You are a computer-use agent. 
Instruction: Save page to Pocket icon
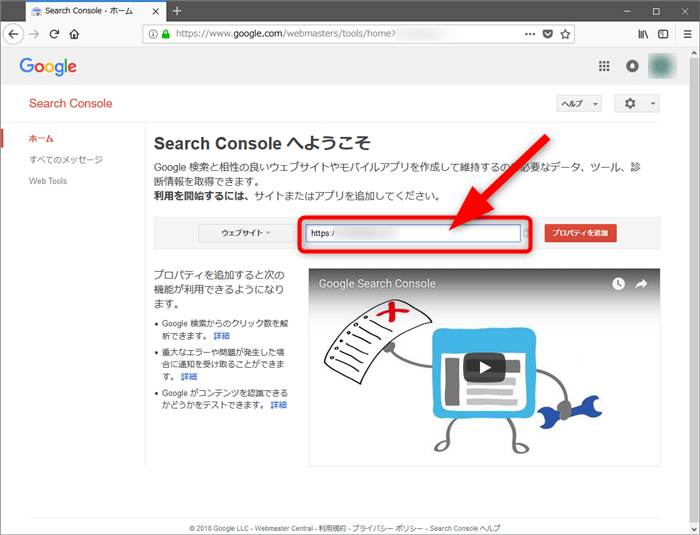(x=547, y=33)
